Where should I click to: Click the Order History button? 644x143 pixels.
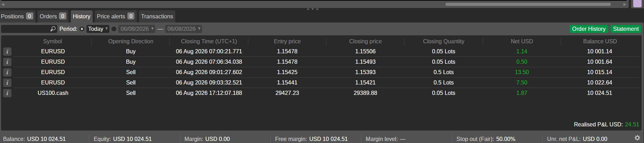(589, 29)
